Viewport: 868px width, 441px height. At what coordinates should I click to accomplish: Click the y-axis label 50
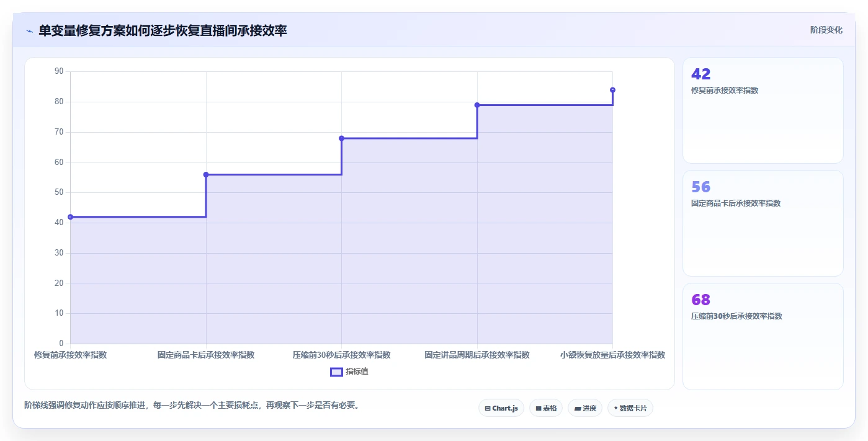click(59, 192)
